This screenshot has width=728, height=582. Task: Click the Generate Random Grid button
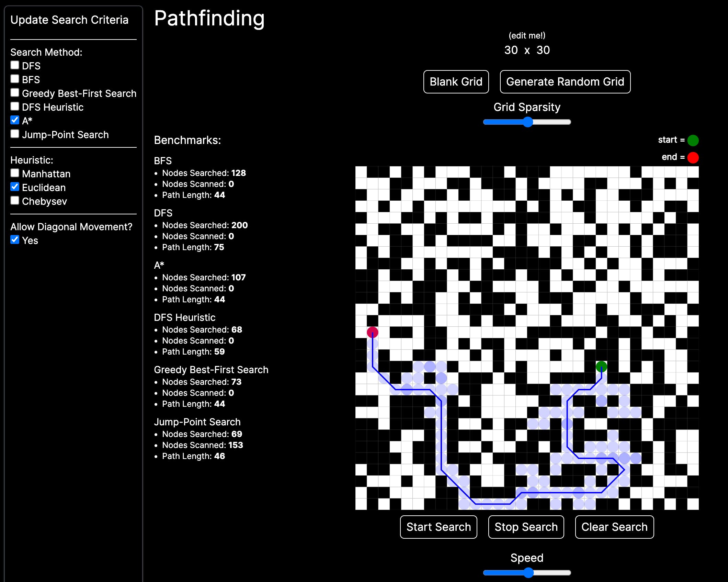565,82
